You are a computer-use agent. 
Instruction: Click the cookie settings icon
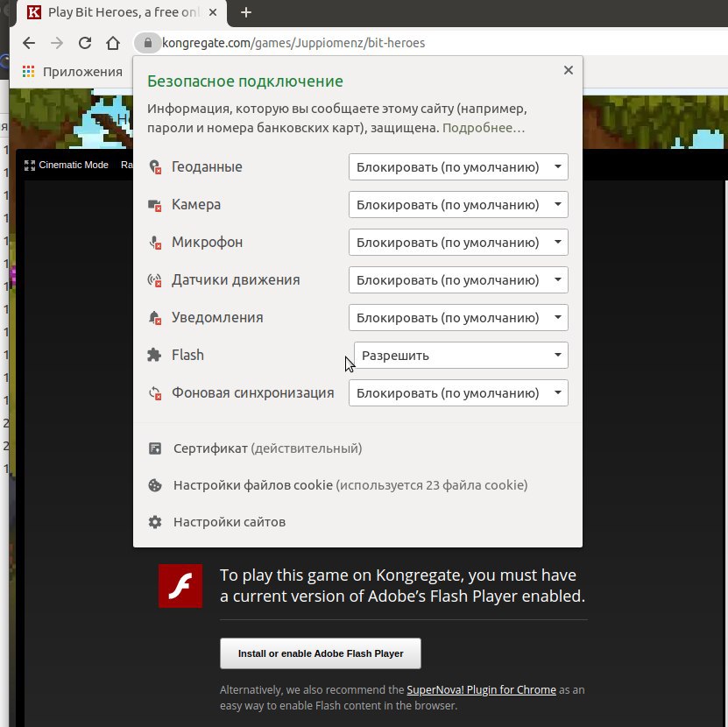tap(155, 485)
